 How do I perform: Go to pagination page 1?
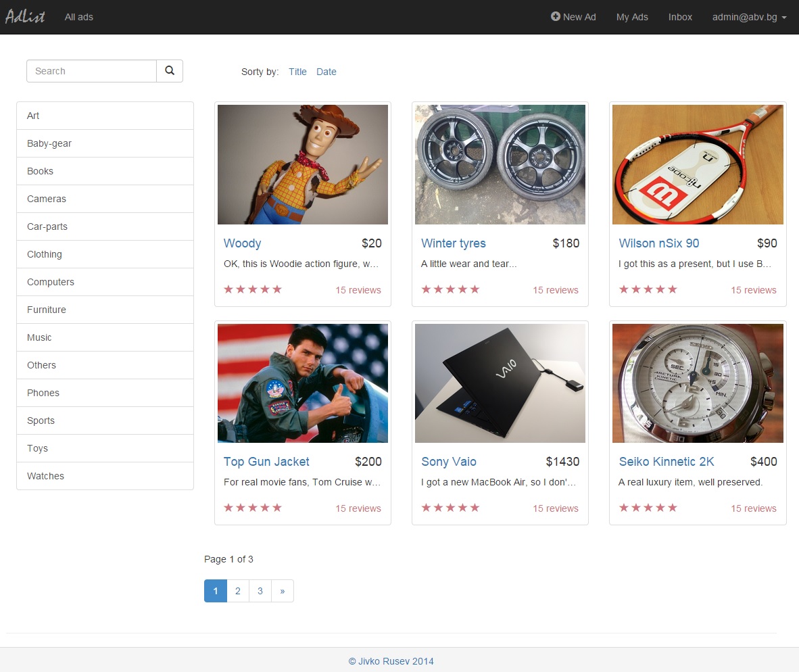(216, 591)
